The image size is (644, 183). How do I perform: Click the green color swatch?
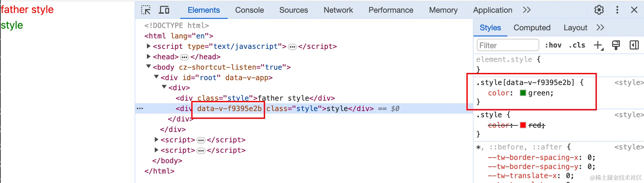(x=523, y=93)
